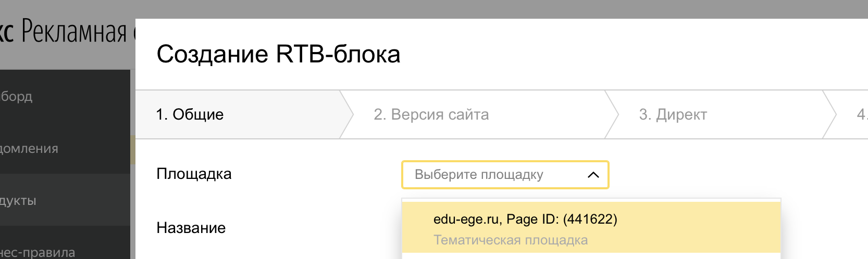Click "Тематическая площадка" subtitle in the list
The height and width of the screenshot is (259, 868).
click(x=510, y=240)
